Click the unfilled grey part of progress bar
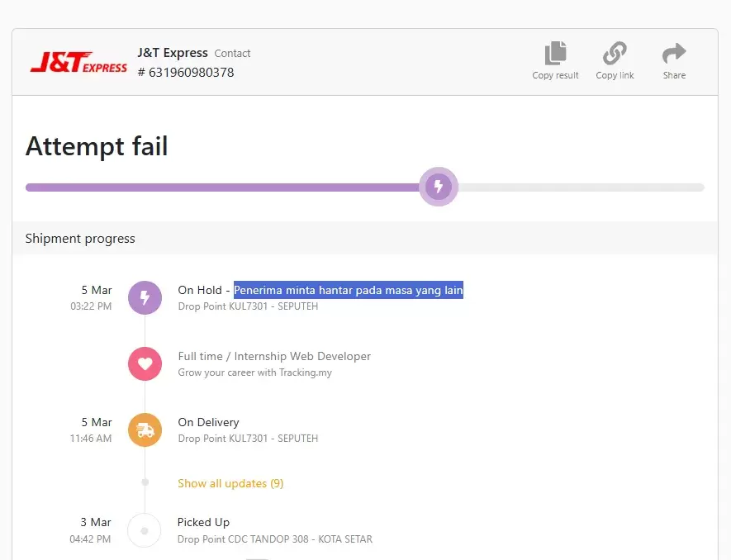This screenshot has height=560, width=731. [x=578, y=187]
